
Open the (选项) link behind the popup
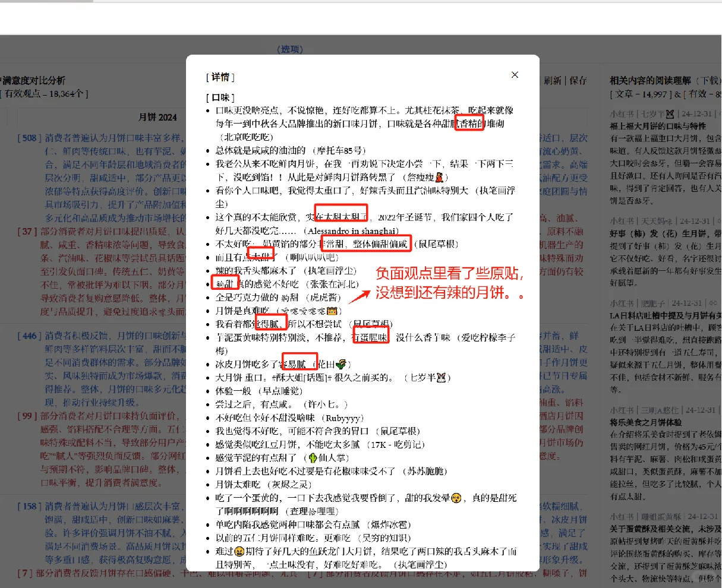290,49
